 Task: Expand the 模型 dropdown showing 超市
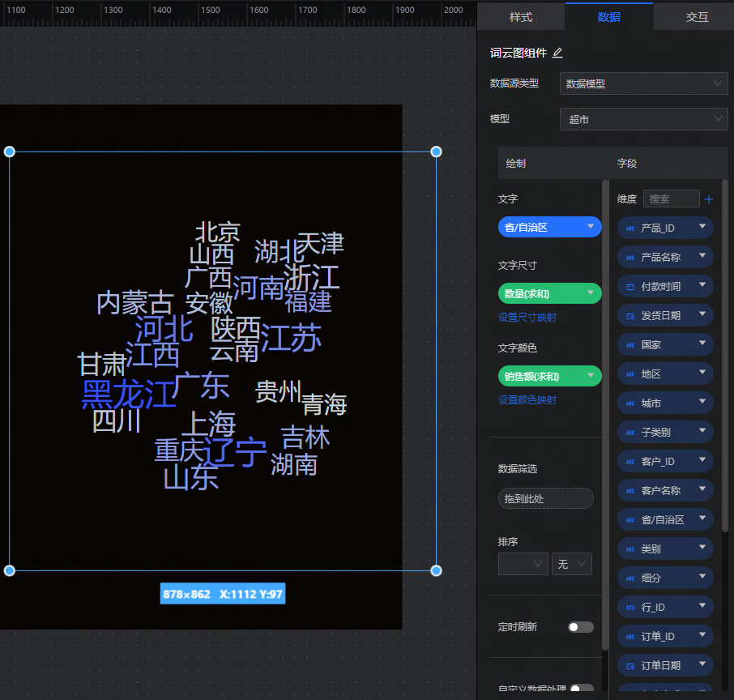pos(643,119)
